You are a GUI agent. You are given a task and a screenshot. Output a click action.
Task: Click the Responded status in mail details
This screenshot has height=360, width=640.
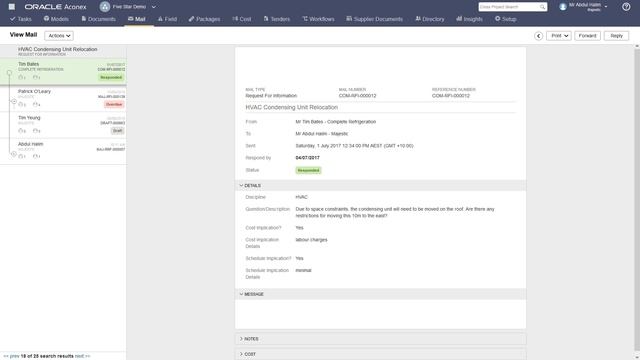[308, 170]
